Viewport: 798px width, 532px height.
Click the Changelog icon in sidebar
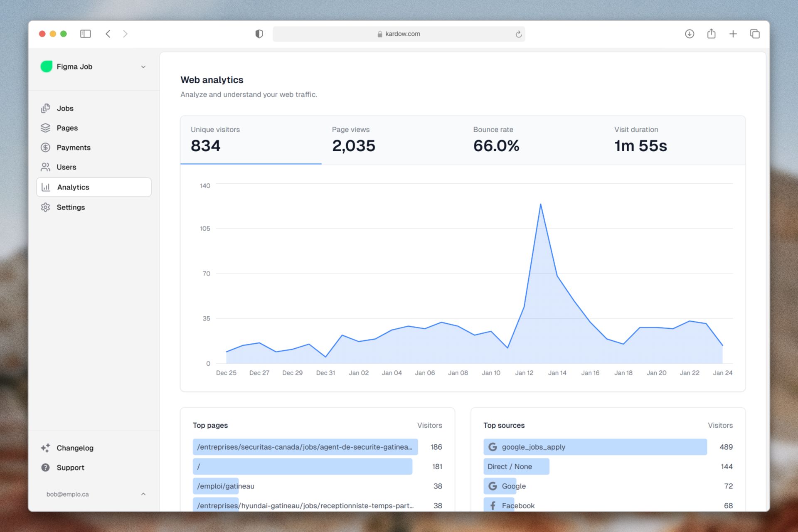(x=46, y=447)
